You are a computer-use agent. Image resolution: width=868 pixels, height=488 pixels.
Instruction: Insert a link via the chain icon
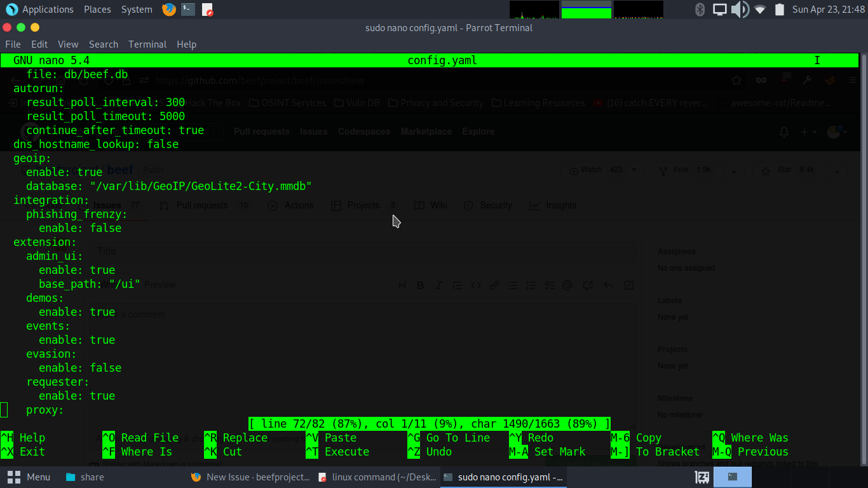click(494, 285)
